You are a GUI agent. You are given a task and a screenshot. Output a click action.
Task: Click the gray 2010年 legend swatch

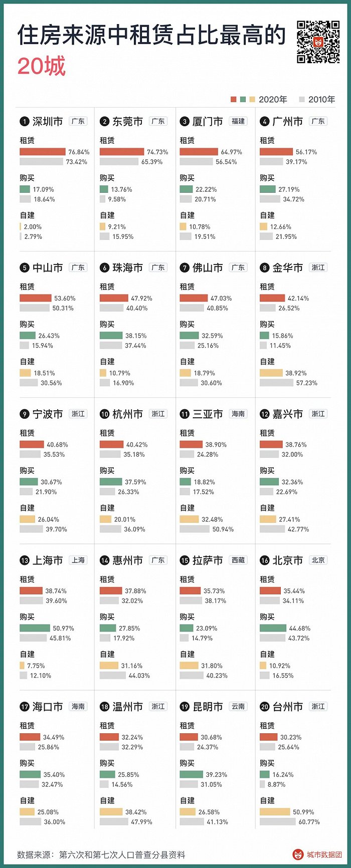pyautogui.click(x=301, y=99)
